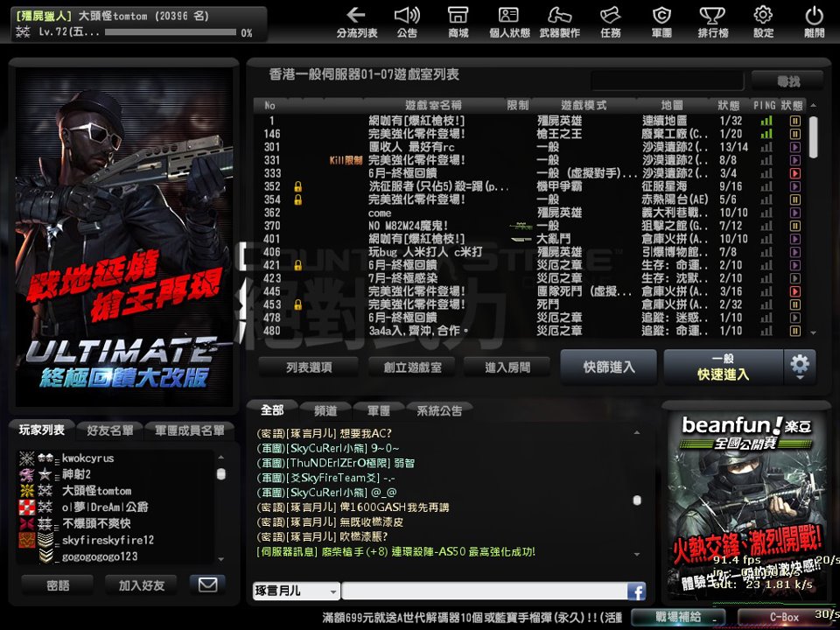Image resolution: width=840 pixels, height=630 pixels.
Task: Click room list scroll-down arrow
Action: point(813,332)
